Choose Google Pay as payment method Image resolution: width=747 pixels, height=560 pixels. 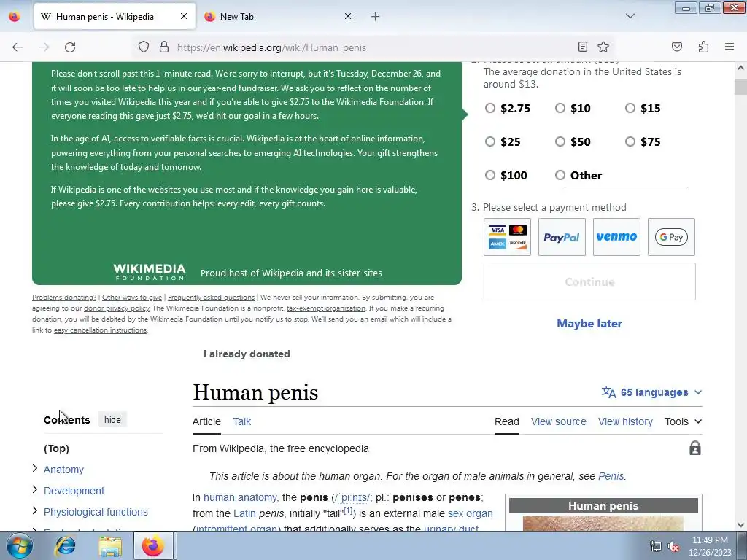(x=671, y=237)
